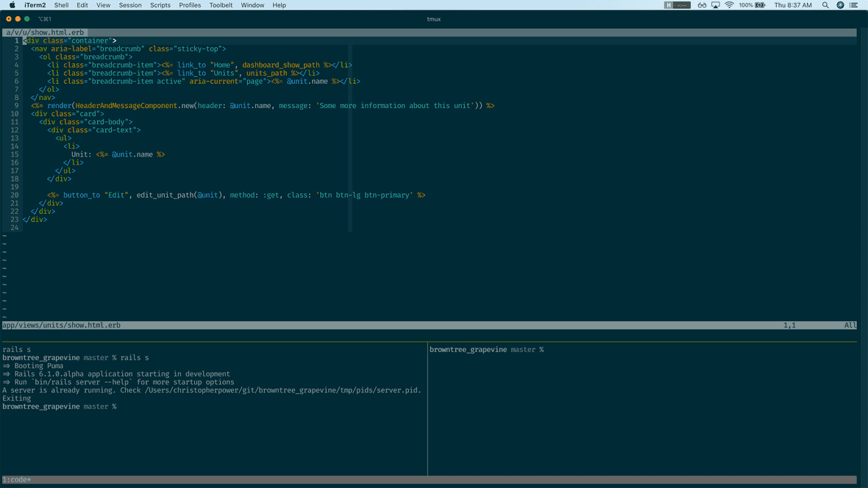Click the nav aria-label="breadcrumb" line
The height and width of the screenshot is (488, 868).
(x=129, y=49)
